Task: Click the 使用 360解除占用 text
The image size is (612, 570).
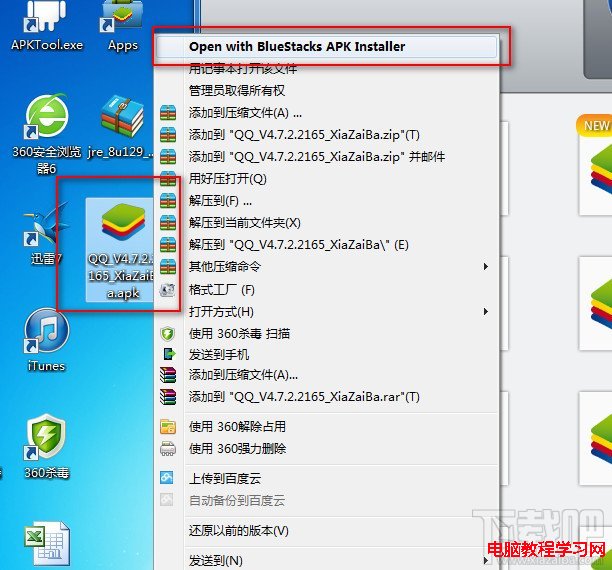Action: pyautogui.click(x=237, y=426)
